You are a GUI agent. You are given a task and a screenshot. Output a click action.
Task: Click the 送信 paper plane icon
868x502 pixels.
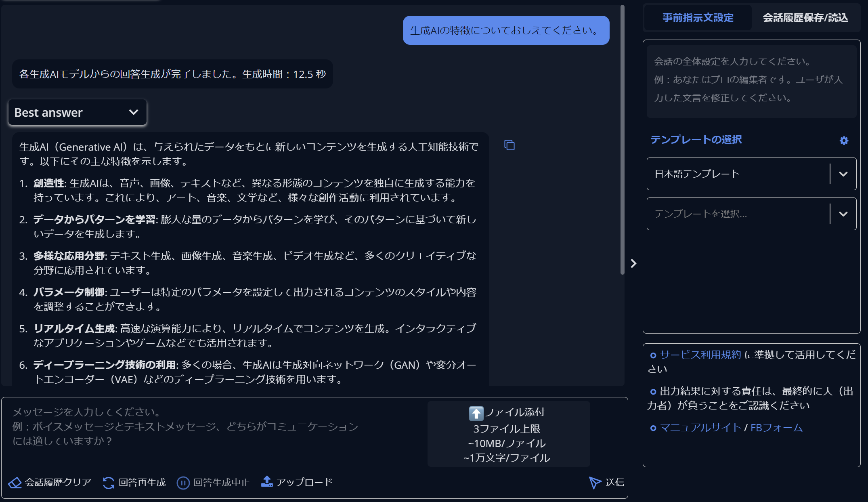click(595, 482)
